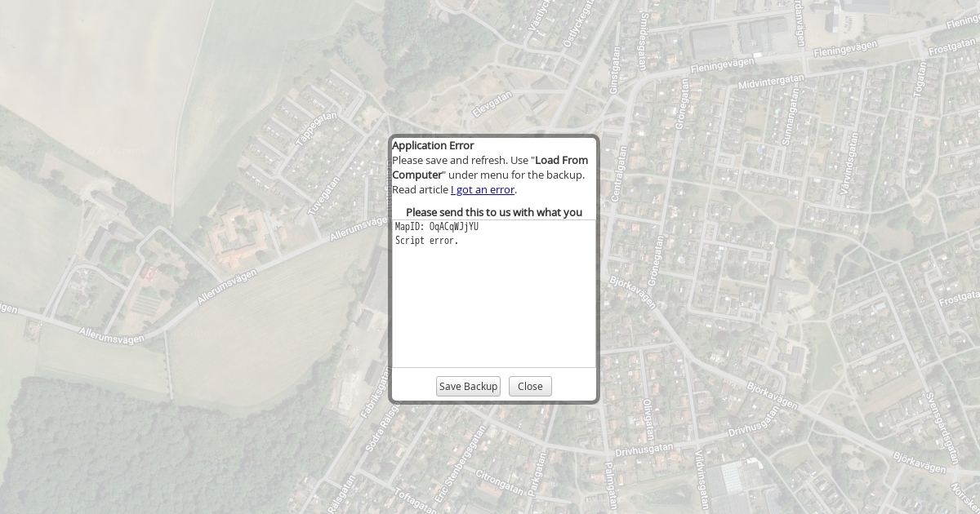Click the 'Load From Computer' bold text

pyautogui.click(x=490, y=167)
